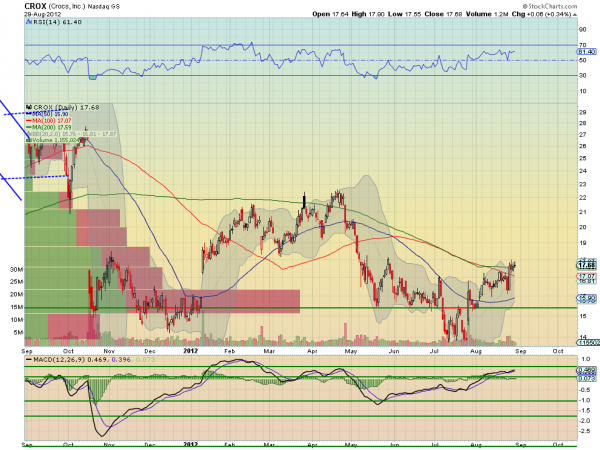Select the Aug month label under the price chart

(476, 351)
